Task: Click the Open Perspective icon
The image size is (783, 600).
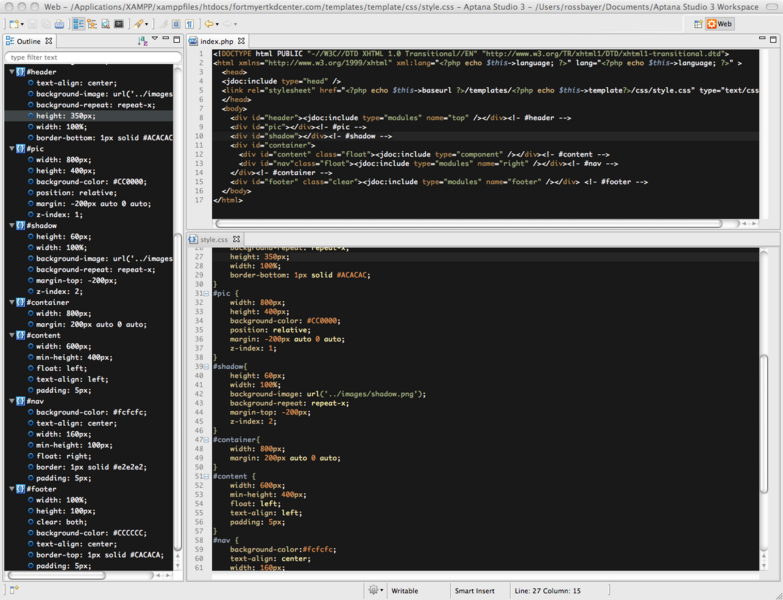Action: pos(698,24)
